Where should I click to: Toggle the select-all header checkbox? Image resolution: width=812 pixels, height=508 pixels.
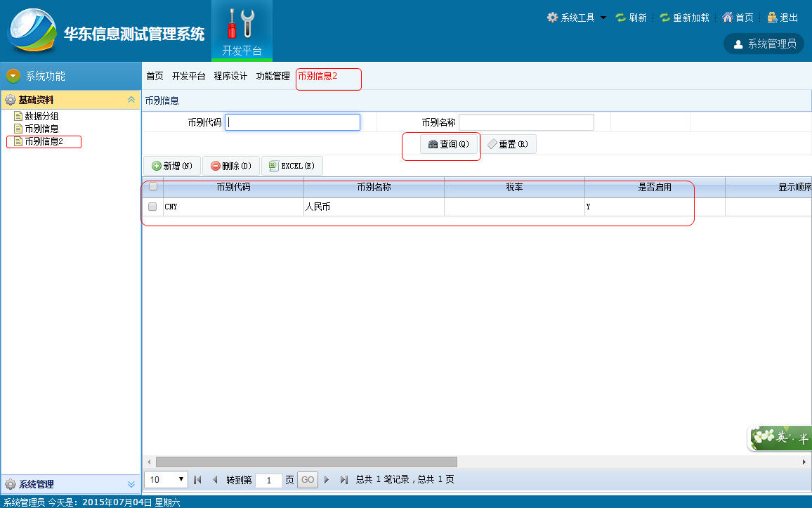[x=152, y=186]
